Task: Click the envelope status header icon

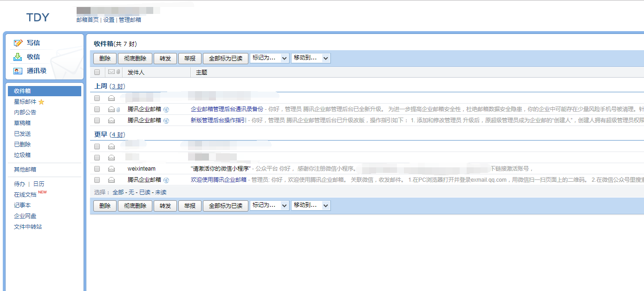Action: point(111,72)
